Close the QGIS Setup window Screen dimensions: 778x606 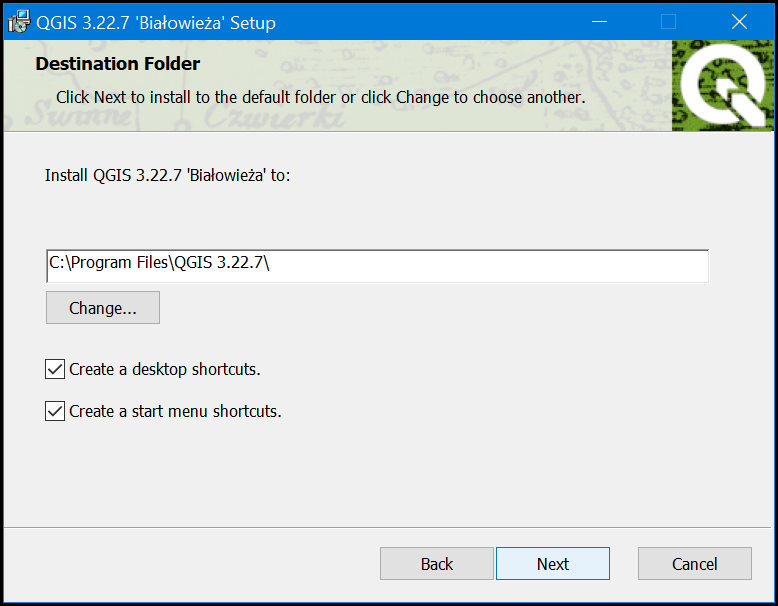[x=739, y=22]
